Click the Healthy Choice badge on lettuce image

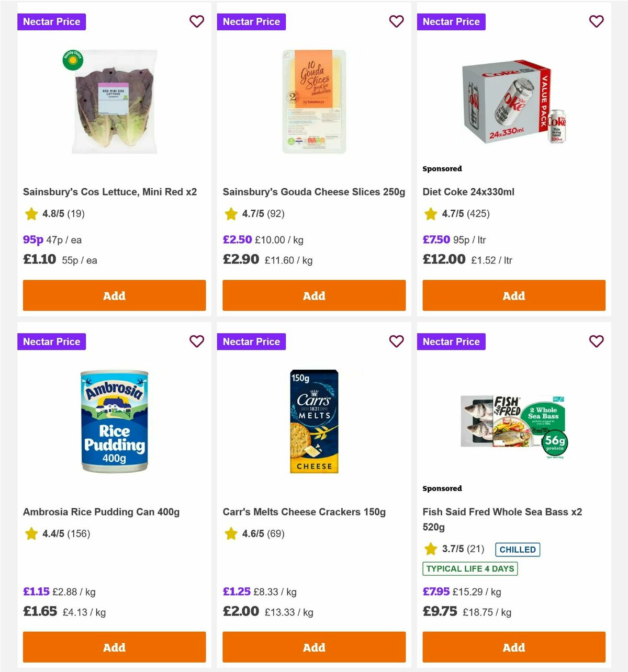tap(73, 61)
